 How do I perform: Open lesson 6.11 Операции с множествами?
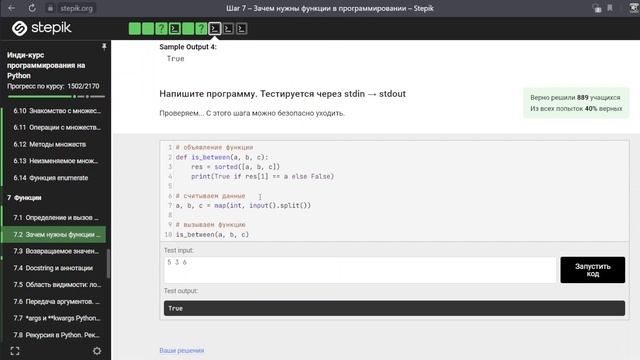pos(57,127)
